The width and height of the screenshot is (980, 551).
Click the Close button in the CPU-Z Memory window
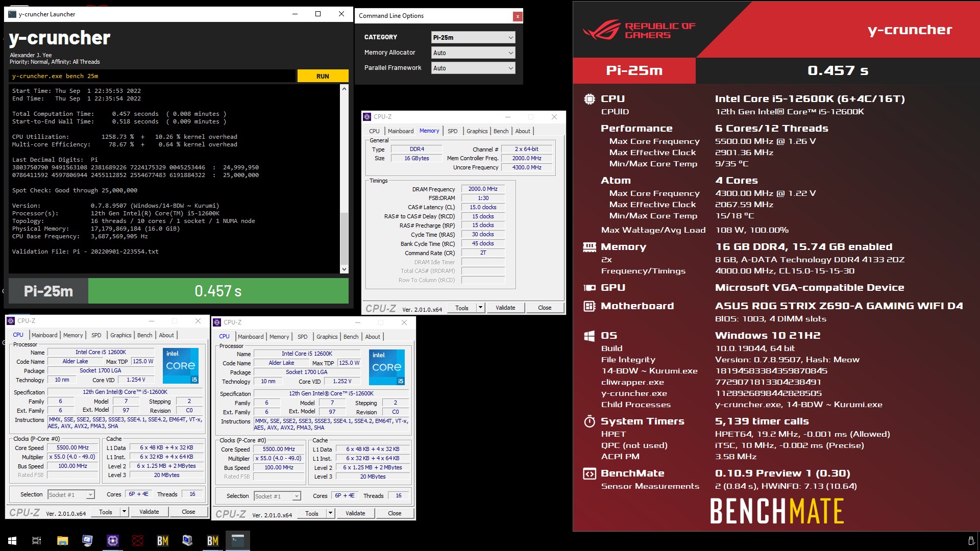tap(545, 308)
